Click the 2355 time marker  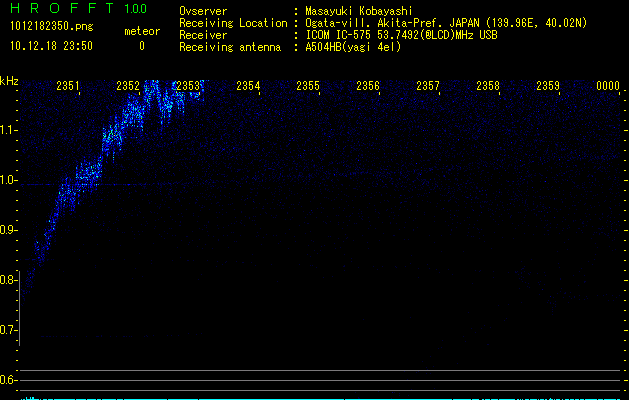click(x=308, y=86)
